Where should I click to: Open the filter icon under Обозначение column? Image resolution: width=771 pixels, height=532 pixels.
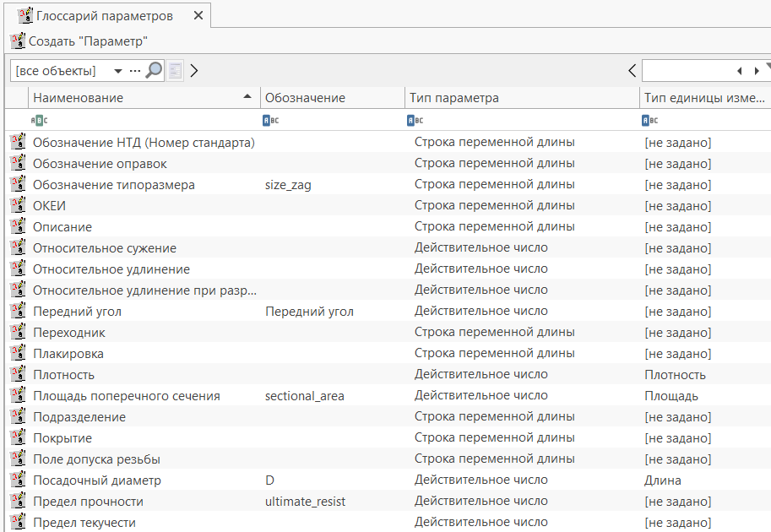(x=270, y=121)
